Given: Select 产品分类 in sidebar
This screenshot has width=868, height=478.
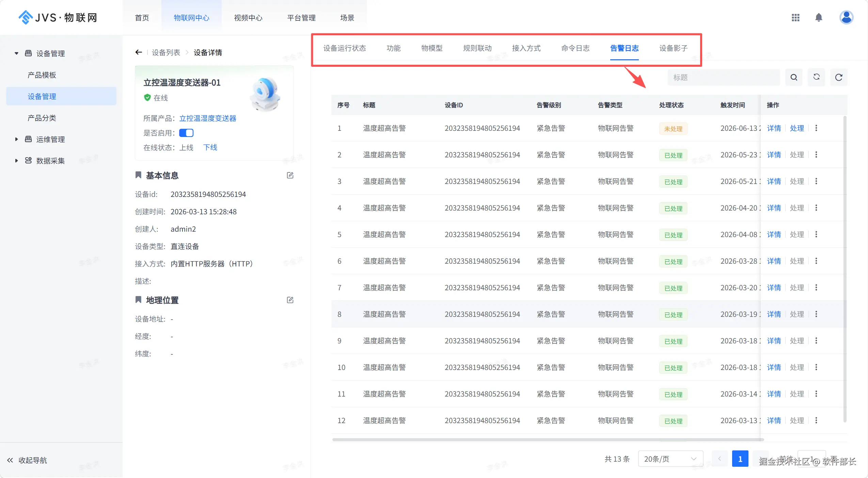Looking at the screenshot, I should (x=42, y=118).
